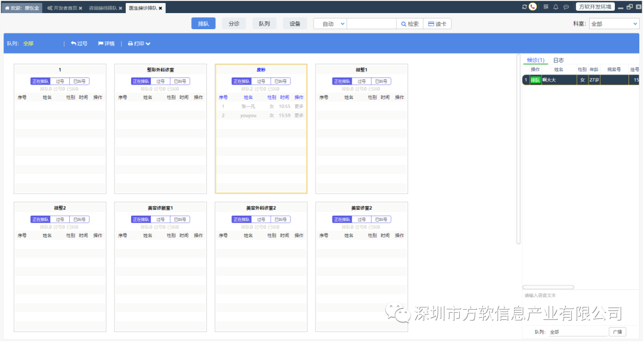
Task: Select 正在排队 in 微整1 queue card
Action: (x=342, y=81)
